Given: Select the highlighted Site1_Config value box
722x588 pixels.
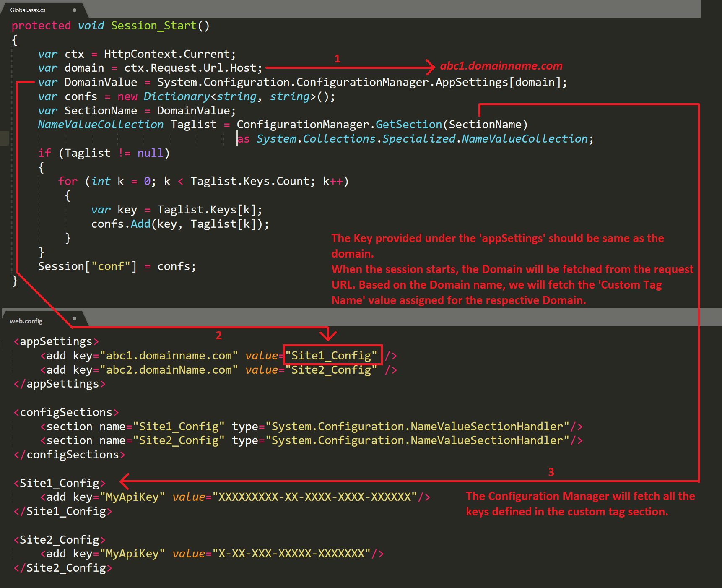Looking at the screenshot, I should 332,355.
